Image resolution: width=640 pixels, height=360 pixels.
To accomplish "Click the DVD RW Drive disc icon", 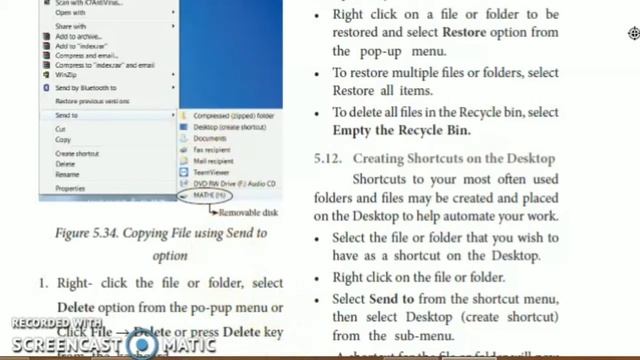I will click(184, 184).
